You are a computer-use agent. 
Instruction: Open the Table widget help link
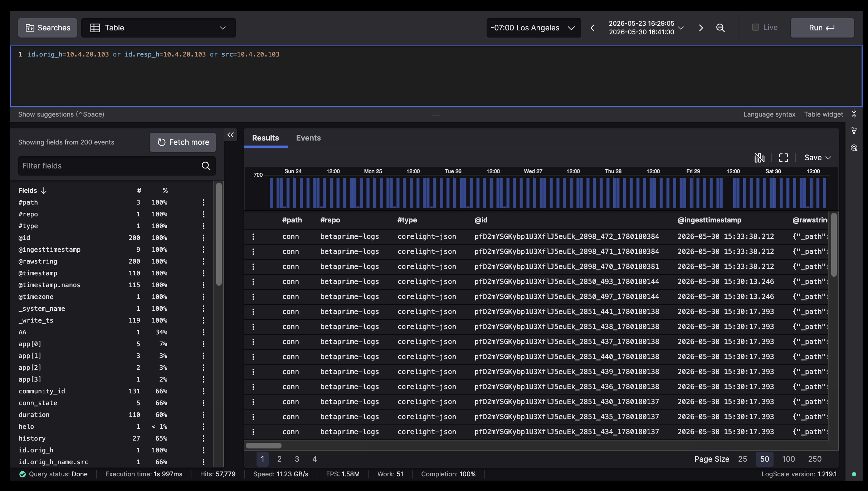(823, 114)
